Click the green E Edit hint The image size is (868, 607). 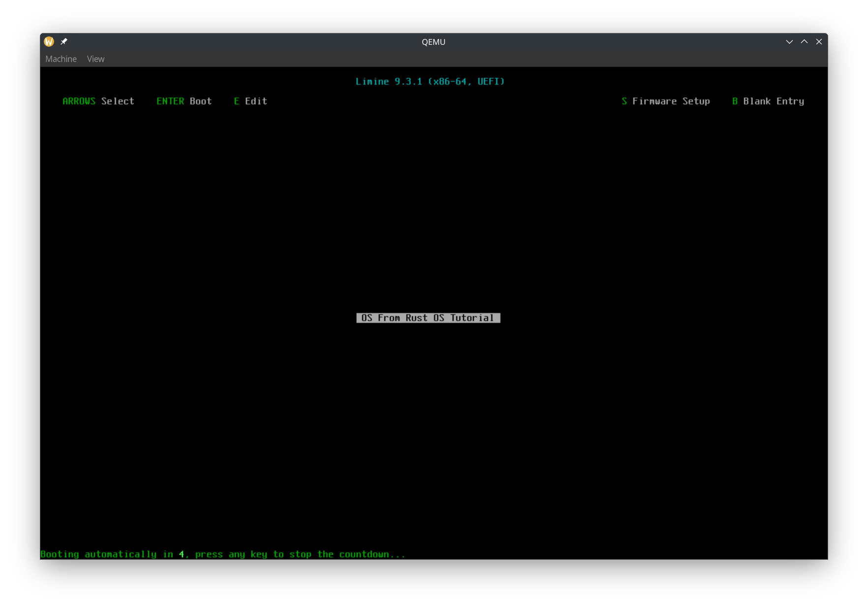point(250,101)
